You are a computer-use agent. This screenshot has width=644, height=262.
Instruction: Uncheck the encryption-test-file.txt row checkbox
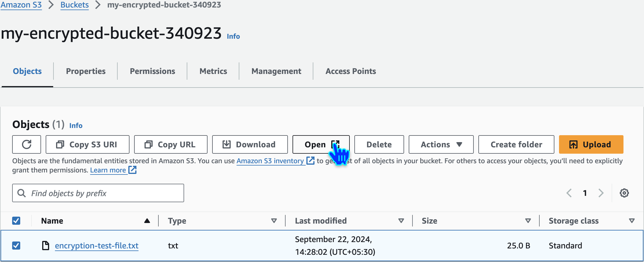16,246
